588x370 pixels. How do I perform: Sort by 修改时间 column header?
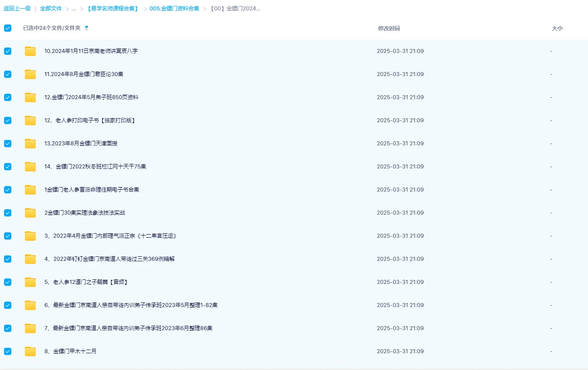[389, 29]
